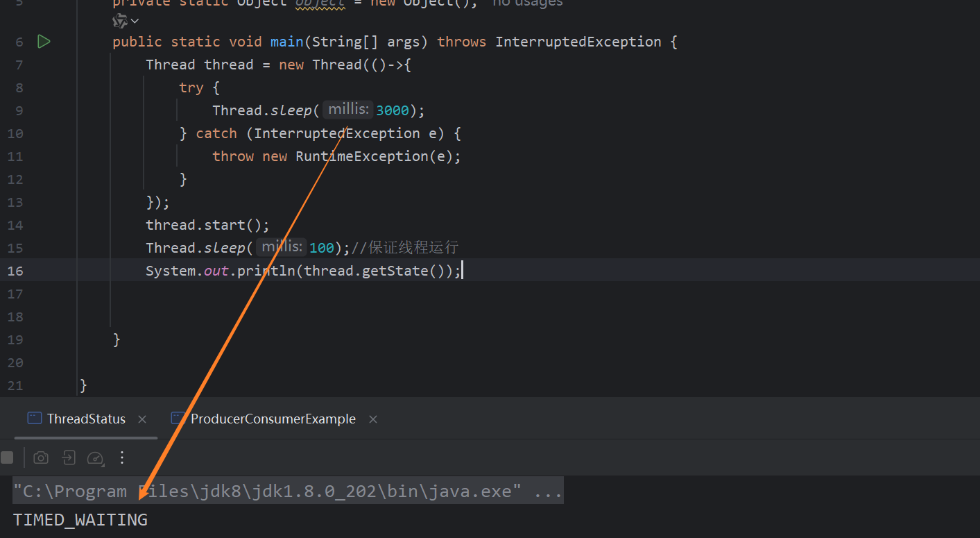Click the java.exe command line in console
The width and height of the screenshot is (980, 538).
click(x=288, y=491)
